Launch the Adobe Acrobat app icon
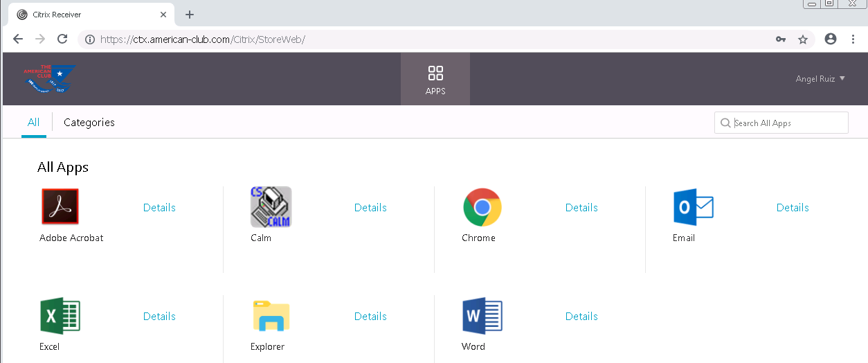The height and width of the screenshot is (363, 868). point(60,206)
